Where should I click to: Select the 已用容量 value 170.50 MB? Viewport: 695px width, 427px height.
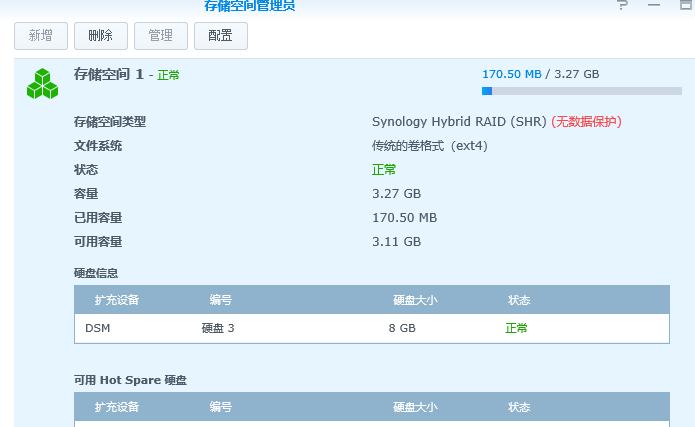pos(404,218)
